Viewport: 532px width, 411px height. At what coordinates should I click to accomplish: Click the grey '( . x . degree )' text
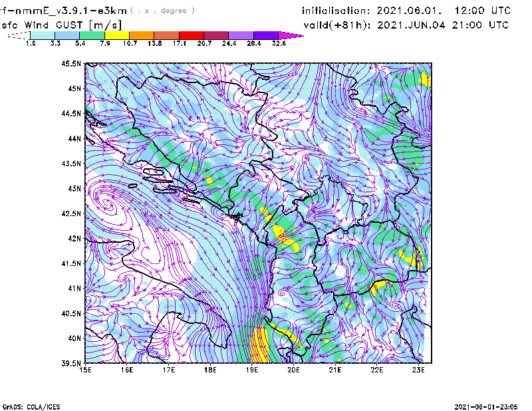tap(162, 11)
